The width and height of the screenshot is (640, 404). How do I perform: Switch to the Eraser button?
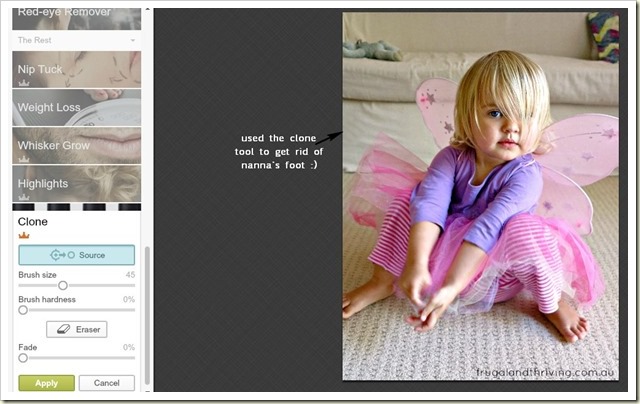point(77,329)
